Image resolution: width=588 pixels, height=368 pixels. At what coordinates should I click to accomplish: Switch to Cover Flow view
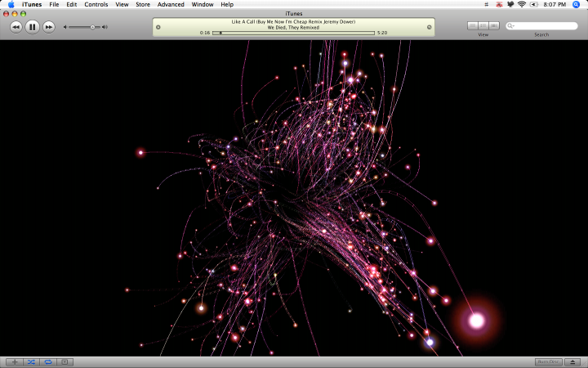point(494,25)
